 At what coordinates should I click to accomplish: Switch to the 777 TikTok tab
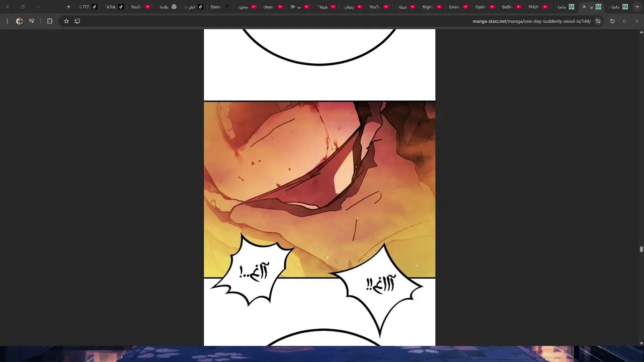point(88,7)
